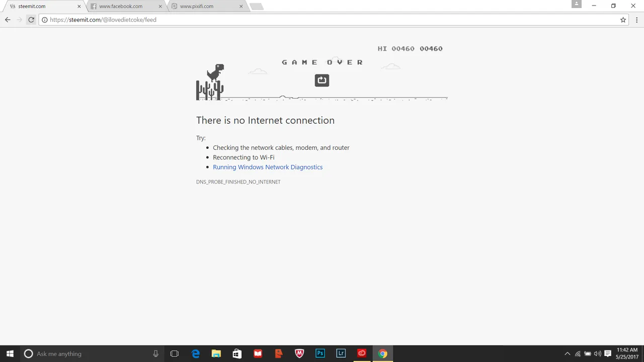Launch Microsoft Edge from the taskbar
644x362 pixels.
click(196, 353)
